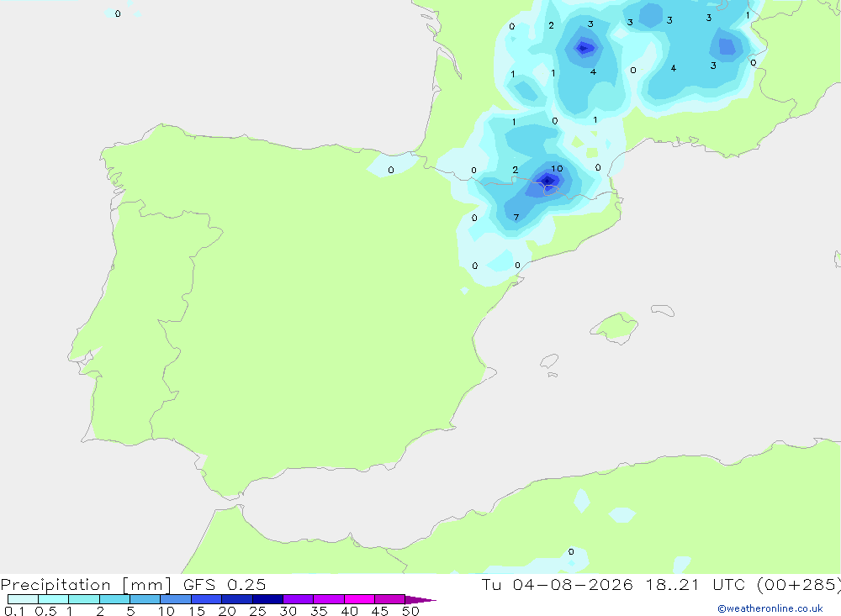The height and width of the screenshot is (616, 841).
Task: Select the 25–30 mm navy legend swatch
Action: tap(267, 599)
